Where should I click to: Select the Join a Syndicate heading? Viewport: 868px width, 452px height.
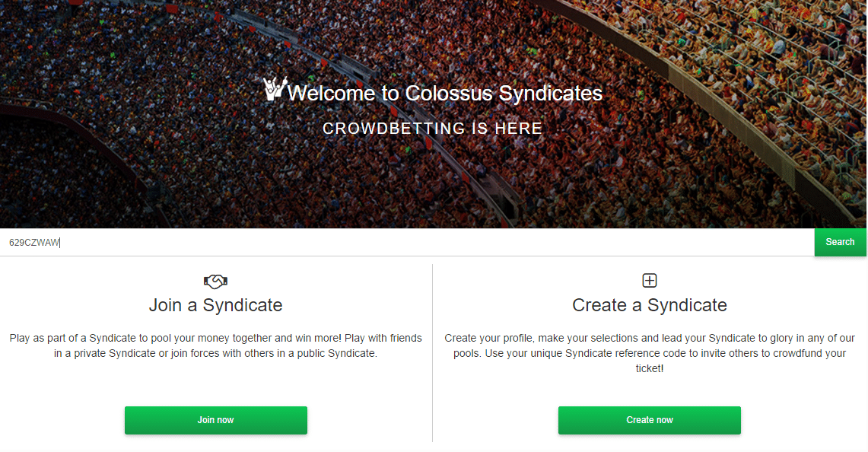[x=216, y=305]
